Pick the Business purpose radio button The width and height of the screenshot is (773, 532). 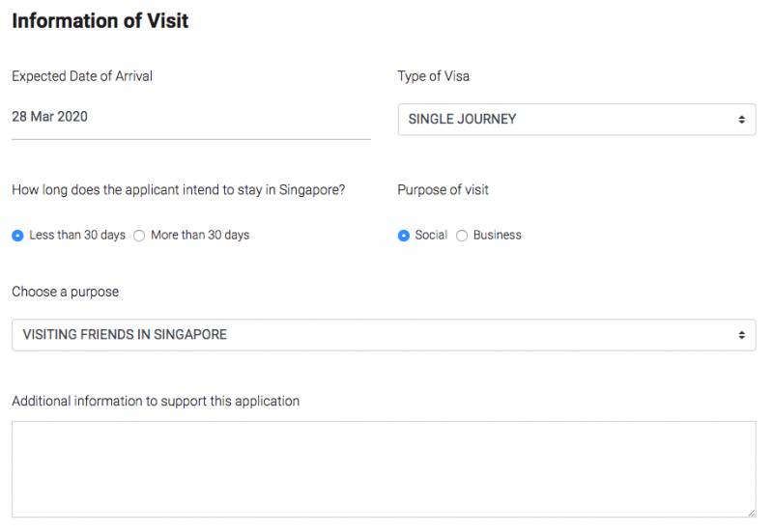462,236
